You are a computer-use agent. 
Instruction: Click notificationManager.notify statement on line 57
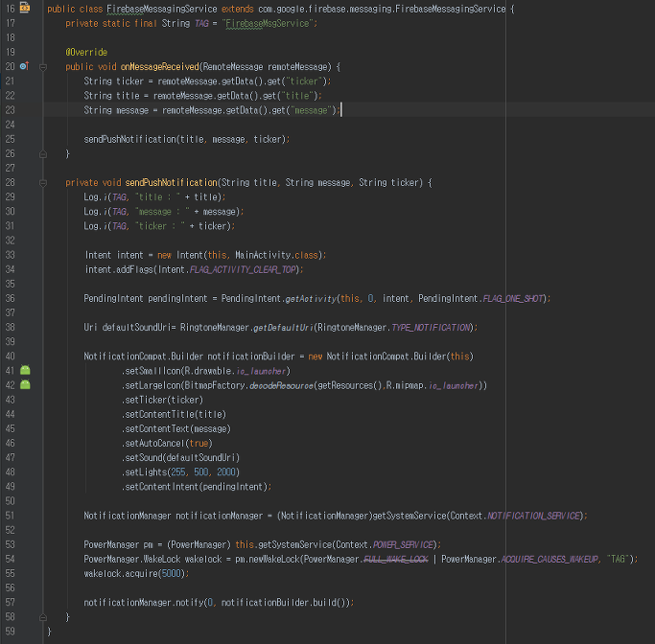pos(219,603)
